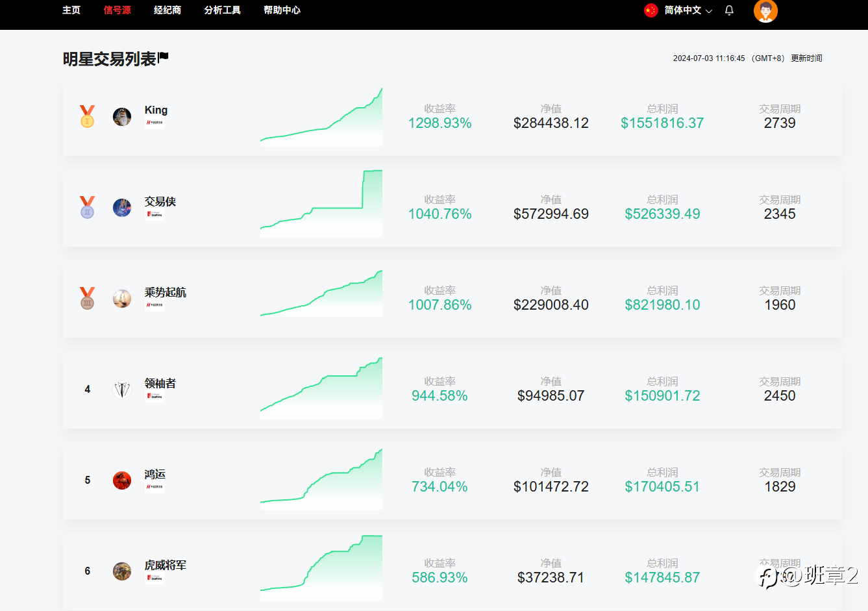Viewport: 868px width, 611px height.
Task: Click the net value $101472.72
Action: (x=551, y=487)
